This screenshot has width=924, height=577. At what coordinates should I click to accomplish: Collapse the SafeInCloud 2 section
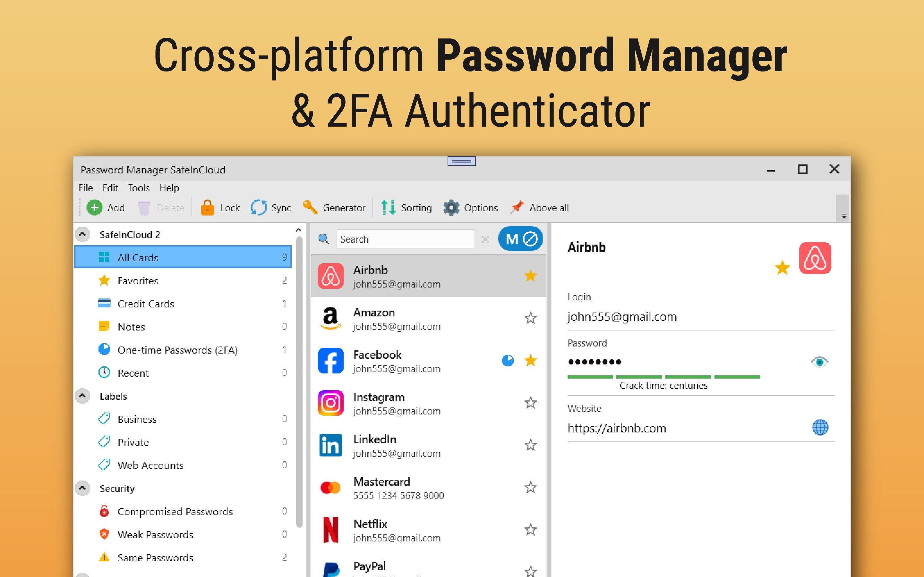[x=82, y=234]
